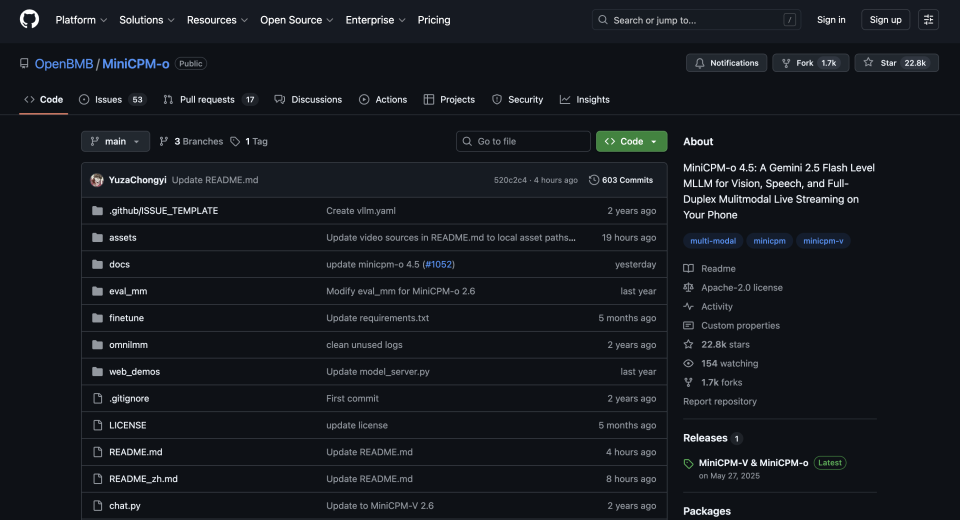Open the MiniCPM-o repository name link

point(135,64)
